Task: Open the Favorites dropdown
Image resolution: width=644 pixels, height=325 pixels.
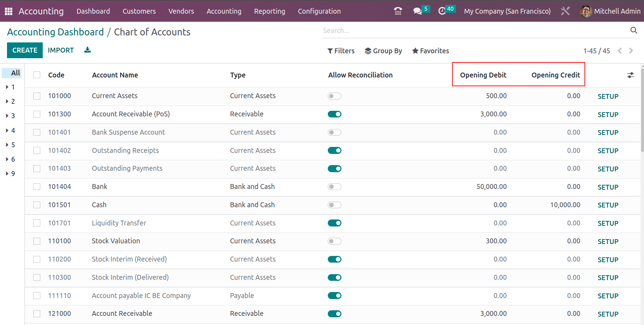Action: (x=430, y=51)
